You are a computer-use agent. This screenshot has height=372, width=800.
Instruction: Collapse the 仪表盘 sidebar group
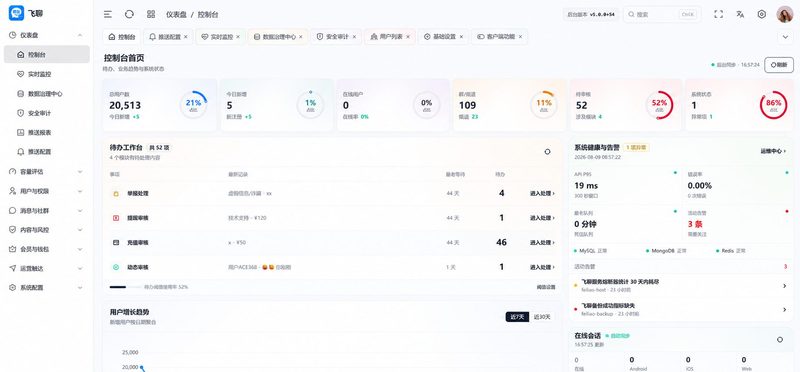tap(46, 35)
